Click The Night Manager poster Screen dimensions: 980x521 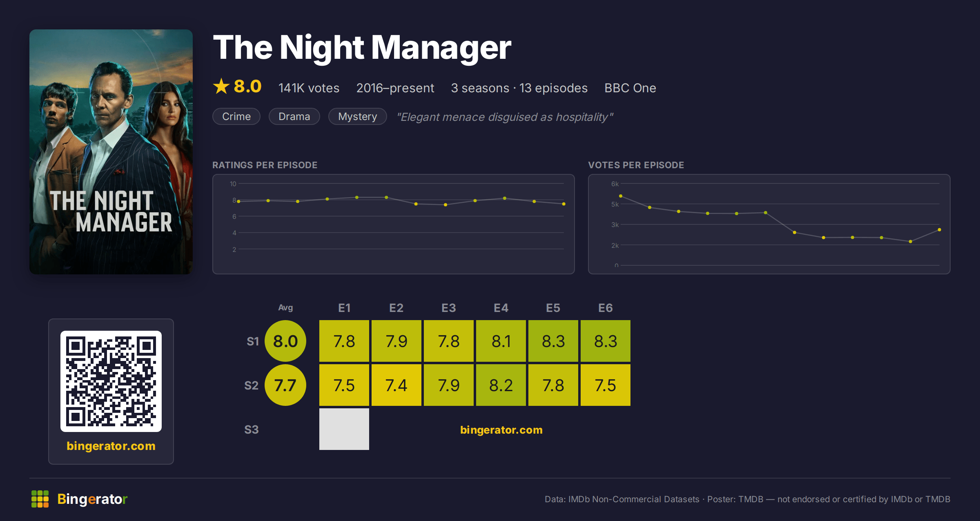click(x=111, y=151)
